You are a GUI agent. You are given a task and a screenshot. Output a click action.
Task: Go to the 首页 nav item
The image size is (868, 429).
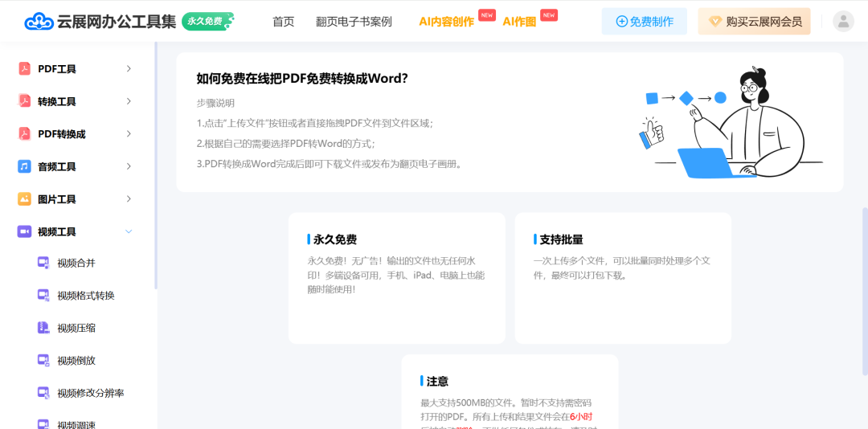pyautogui.click(x=283, y=22)
